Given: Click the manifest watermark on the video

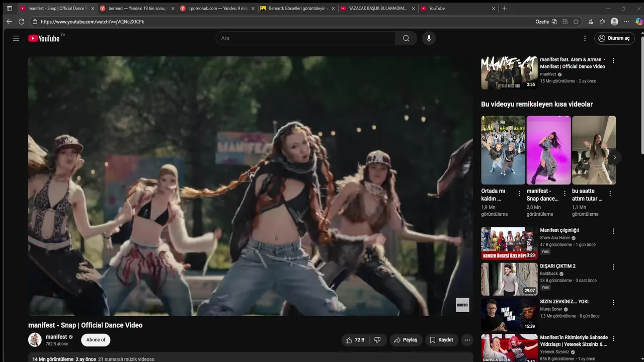Looking at the screenshot, I should [x=462, y=305].
